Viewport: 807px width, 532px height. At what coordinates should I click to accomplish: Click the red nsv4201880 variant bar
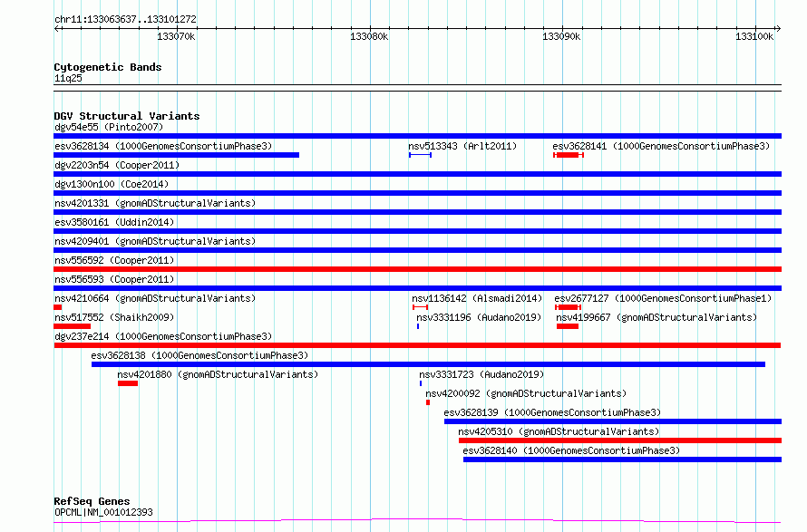coord(128,383)
